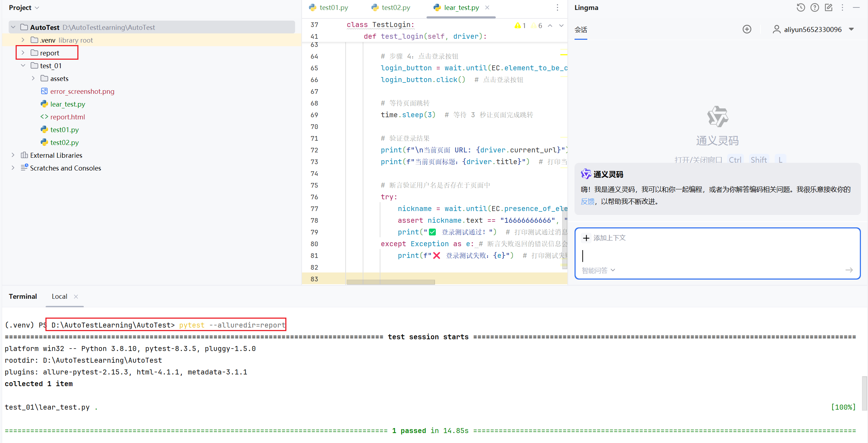The image size is (868, 443).
Task: Open Lingma panel three-dot options menu
Action: [842, 7]
